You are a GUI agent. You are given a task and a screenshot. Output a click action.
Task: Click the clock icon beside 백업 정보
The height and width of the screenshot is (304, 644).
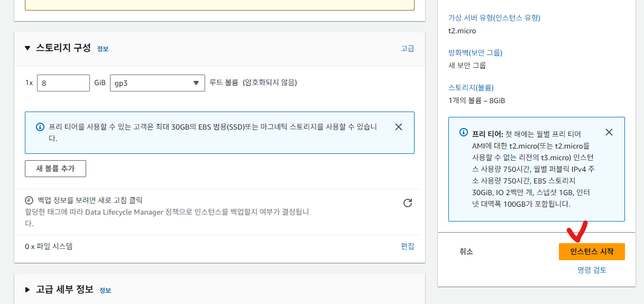(x=29, y=201)
